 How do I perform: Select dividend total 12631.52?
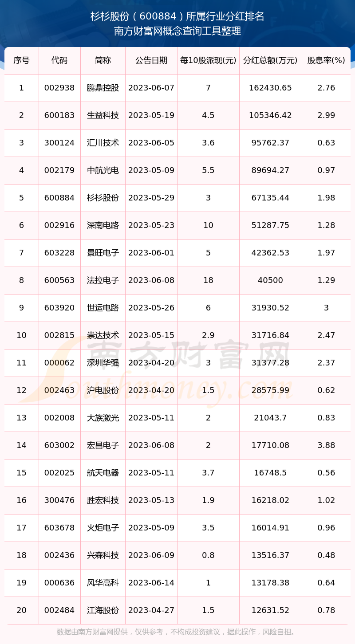(x=270, y=610)
